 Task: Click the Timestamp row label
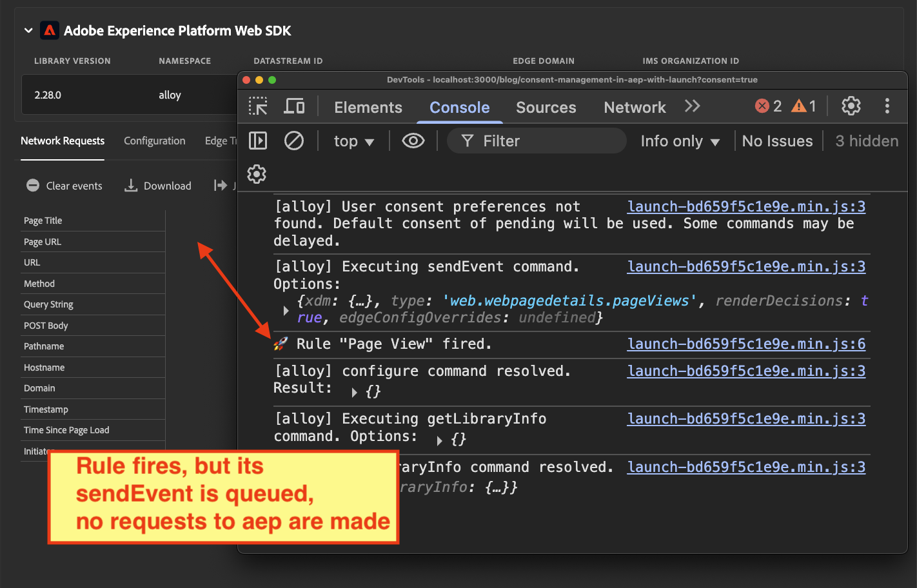46,409
